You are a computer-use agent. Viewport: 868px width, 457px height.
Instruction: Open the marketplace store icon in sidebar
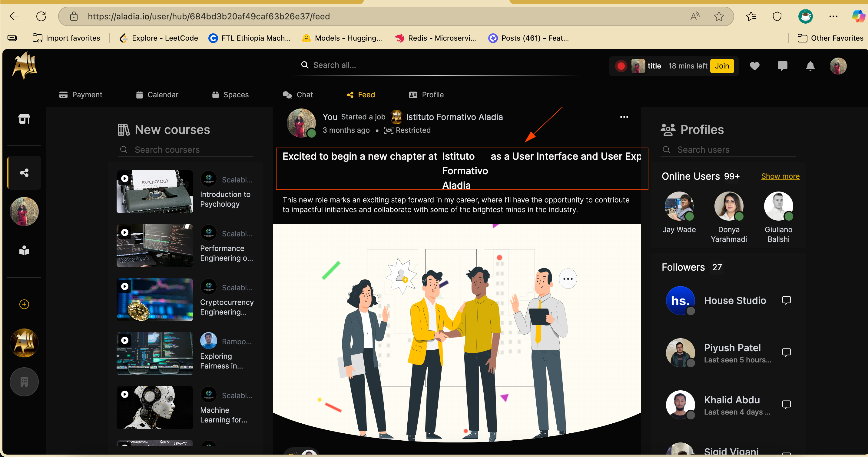coord(24,119)
